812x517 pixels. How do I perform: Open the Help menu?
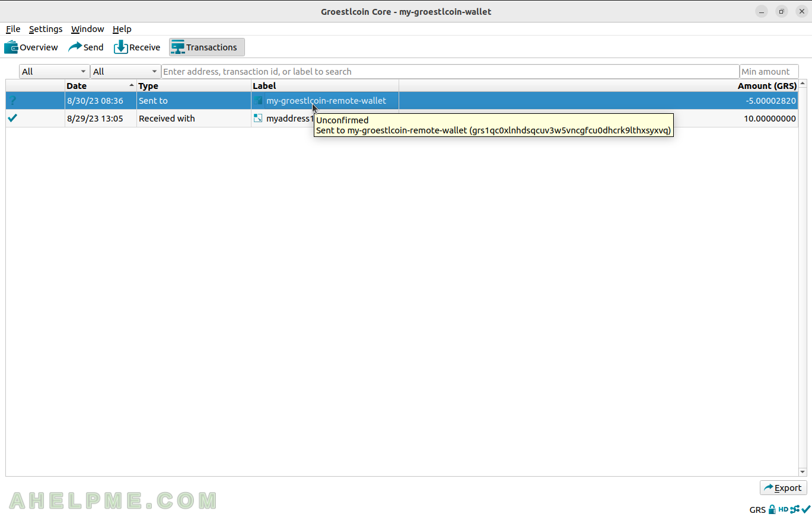pyautogui.click(x=122, y=29)
